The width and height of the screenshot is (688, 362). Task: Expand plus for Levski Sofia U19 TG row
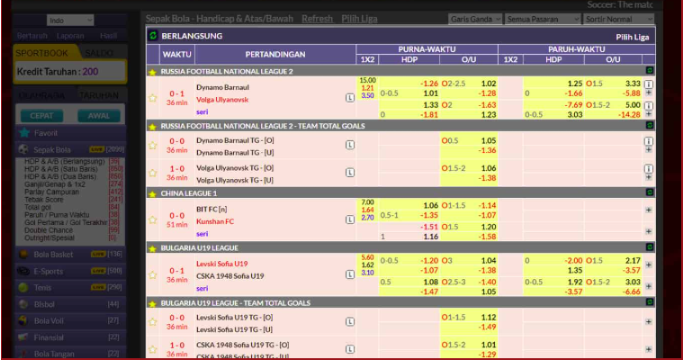[x=649, y=322]
